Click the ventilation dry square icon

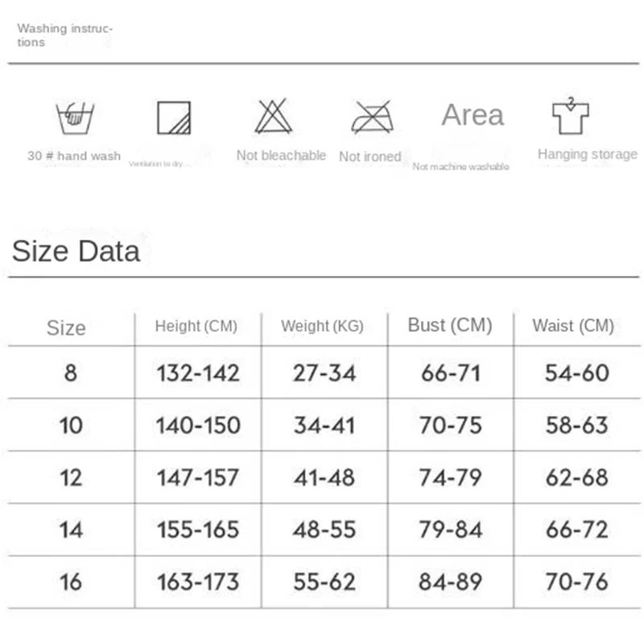(x=174, y=118)
